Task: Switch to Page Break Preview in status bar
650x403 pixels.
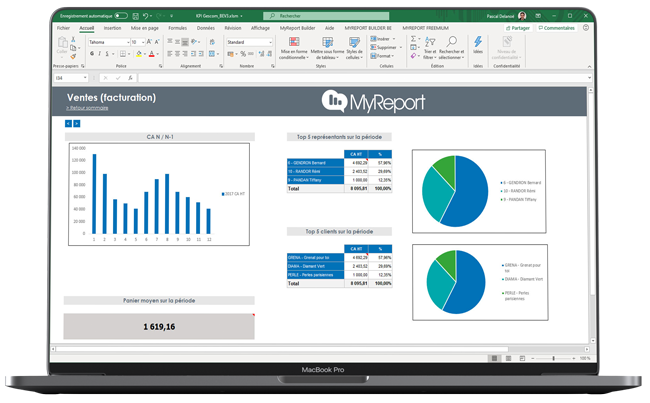Action: [x=522, y=358]
